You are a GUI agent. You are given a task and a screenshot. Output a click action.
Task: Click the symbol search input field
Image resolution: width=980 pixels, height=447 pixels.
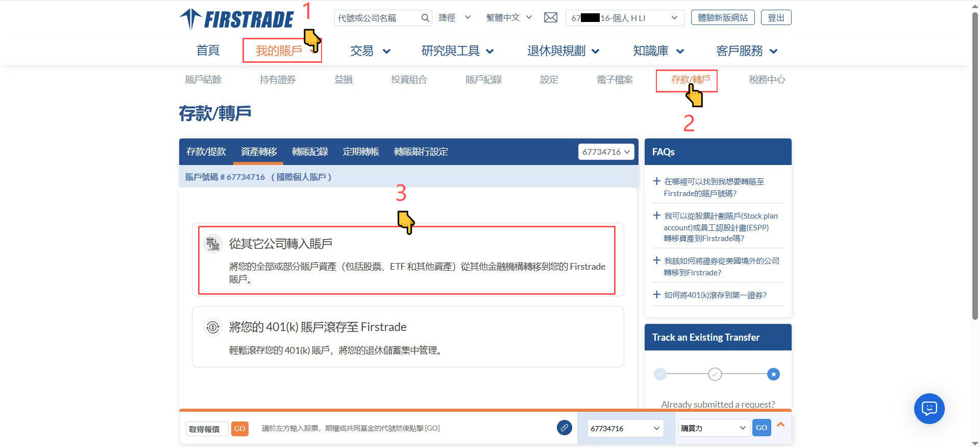pyautogui.click(x=378, y=18)
